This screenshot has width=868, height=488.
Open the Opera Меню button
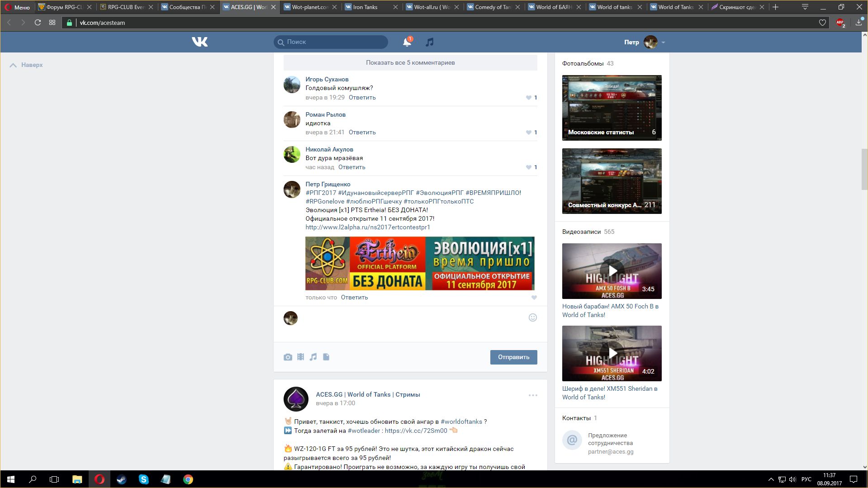click(x=17, y=7)
